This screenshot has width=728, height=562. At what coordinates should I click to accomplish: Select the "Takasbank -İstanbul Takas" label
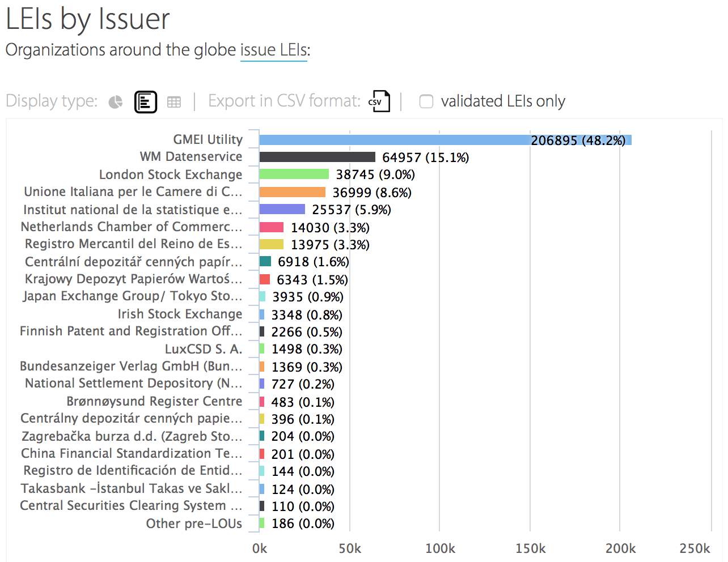click(132, 488)
